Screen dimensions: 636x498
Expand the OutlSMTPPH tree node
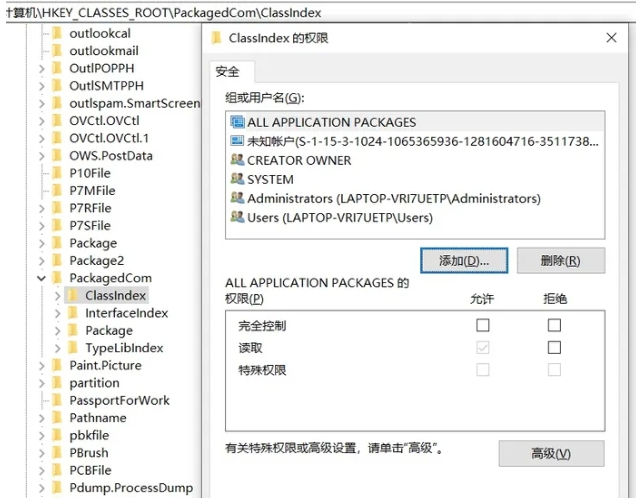(x=41, y=86)
